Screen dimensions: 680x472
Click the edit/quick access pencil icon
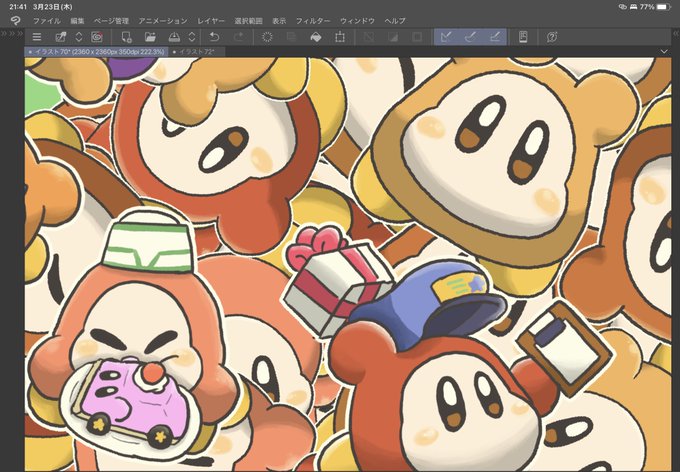61,37
